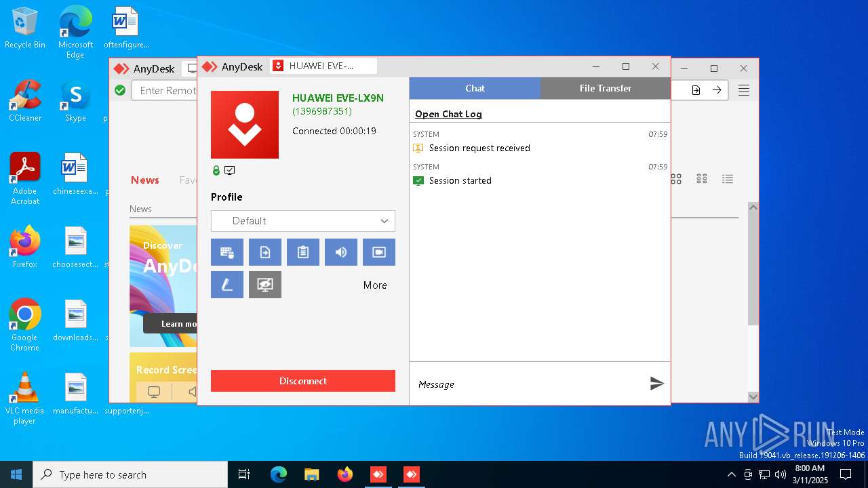Viewport: 868px width, 488px height.
Task: Click AnyDesk tab in back window
Action: click(144, 68)
